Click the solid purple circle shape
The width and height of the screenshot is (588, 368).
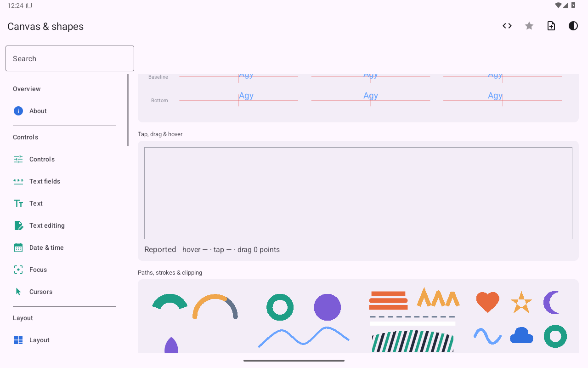pos(328,307)
